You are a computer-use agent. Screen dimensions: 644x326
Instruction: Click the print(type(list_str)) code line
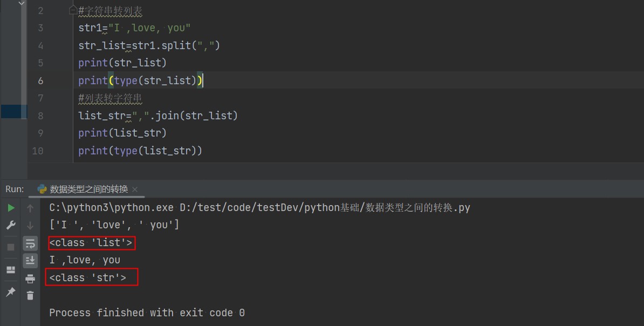[x=140, y=151]
